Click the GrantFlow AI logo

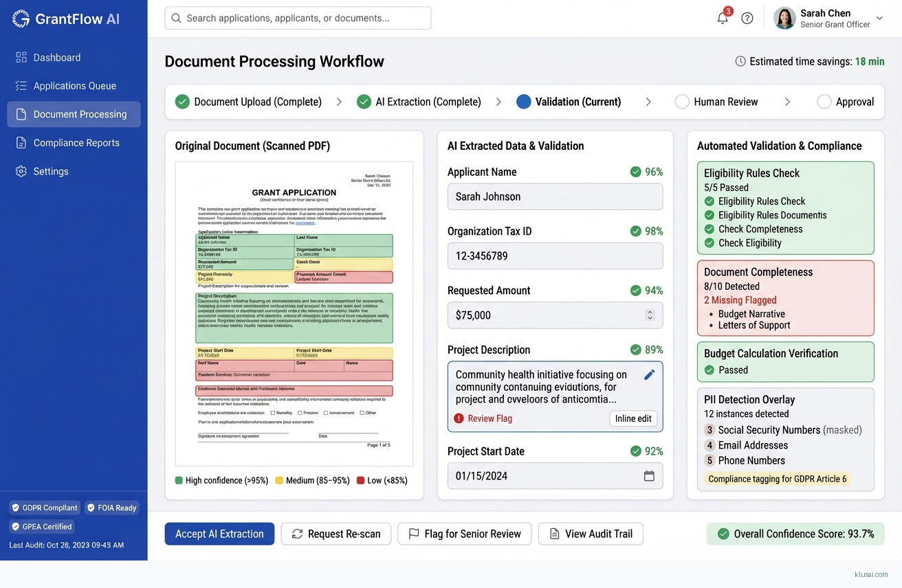tap(21, 19)
